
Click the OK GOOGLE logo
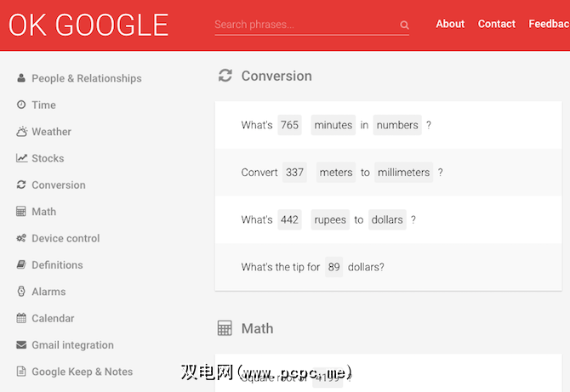click(x=88, y=25)
